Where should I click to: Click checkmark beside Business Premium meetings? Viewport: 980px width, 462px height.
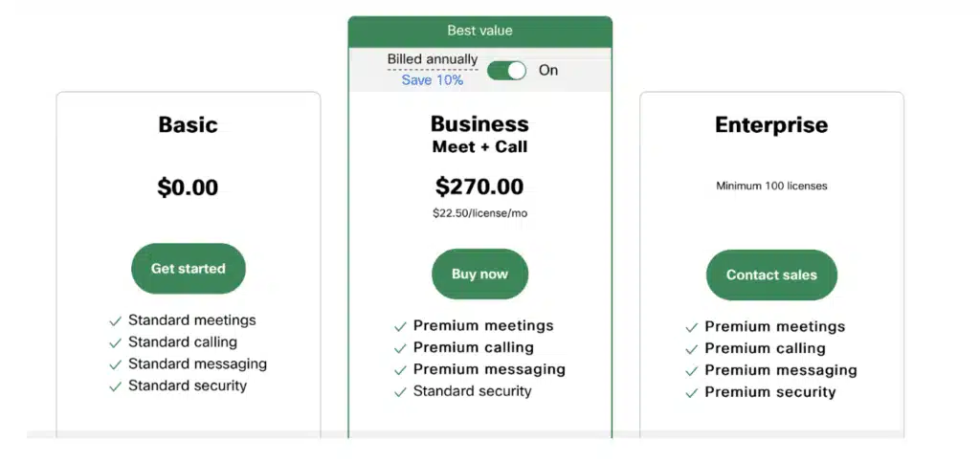coord(400,327)
